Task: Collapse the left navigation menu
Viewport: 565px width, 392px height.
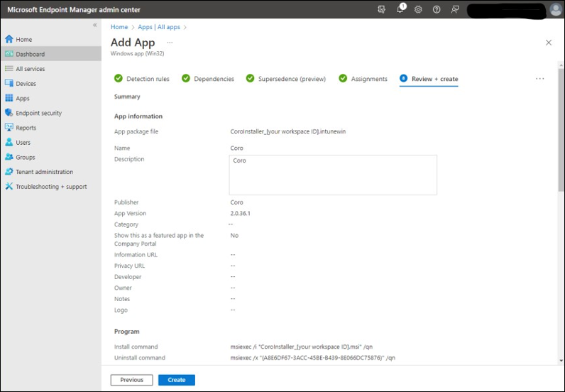Action: [95, 26]
